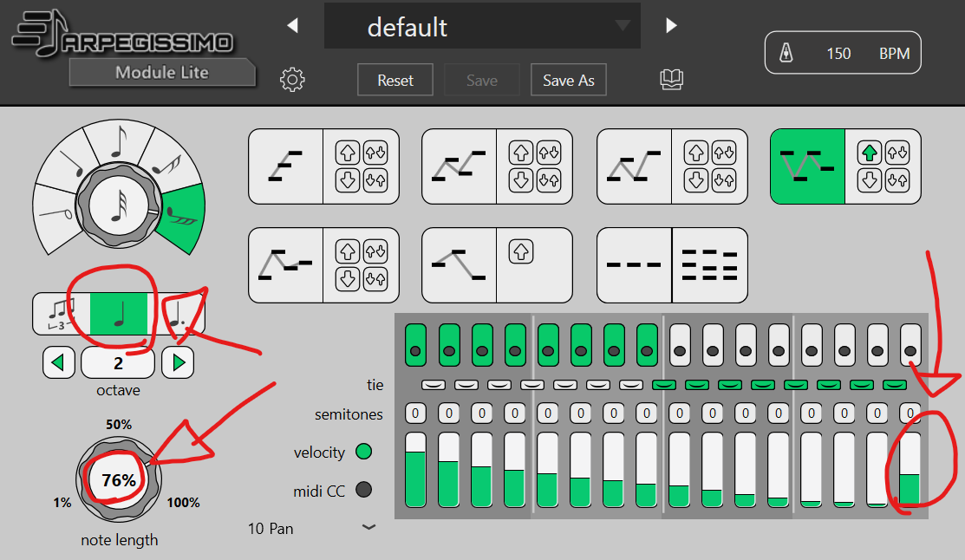Image resolution: width=965 pixels, height=560 pixels.
Task: Select the dotted note mode
Action: [x=177, y=314]
